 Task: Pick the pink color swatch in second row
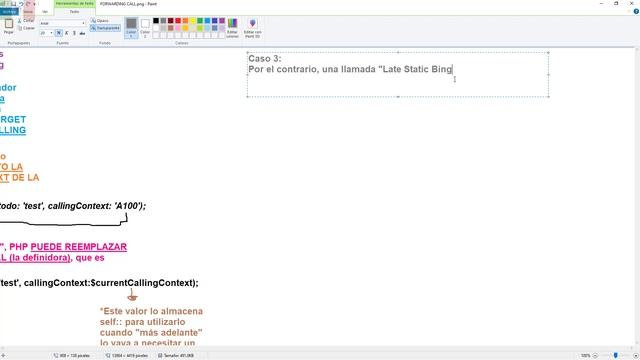coord(178,28)
